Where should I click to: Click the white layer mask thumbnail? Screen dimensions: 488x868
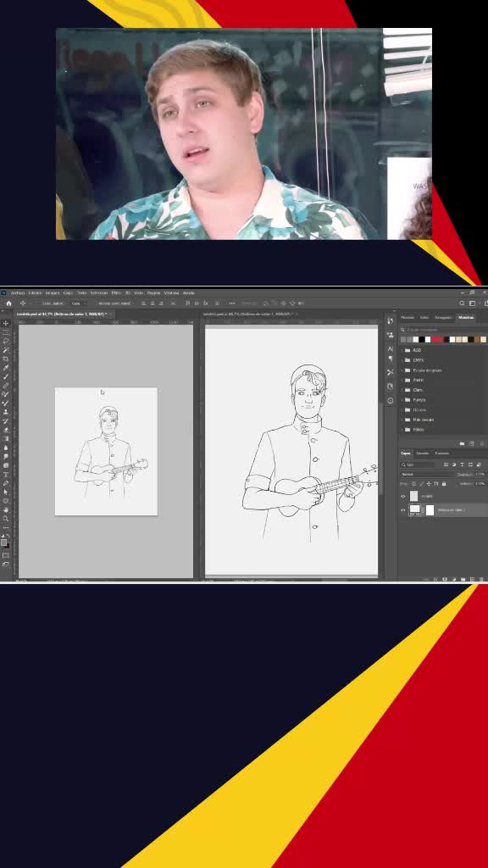point(430,509)
